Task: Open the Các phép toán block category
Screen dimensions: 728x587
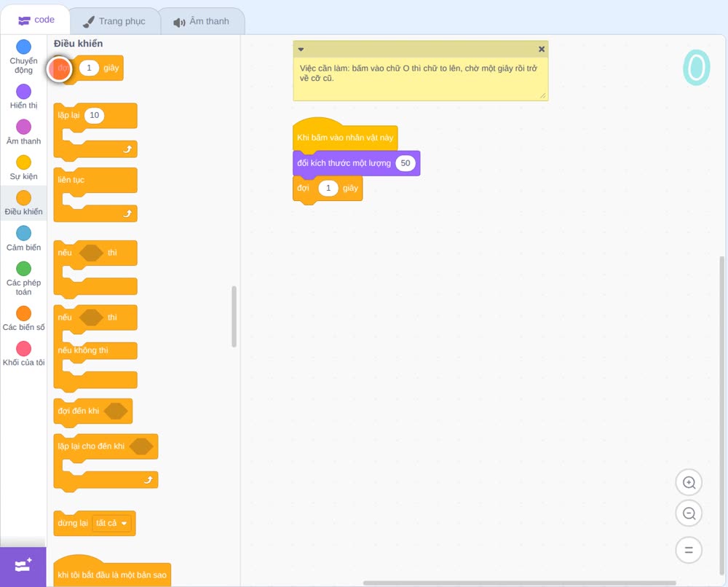Action: (23, 279)
